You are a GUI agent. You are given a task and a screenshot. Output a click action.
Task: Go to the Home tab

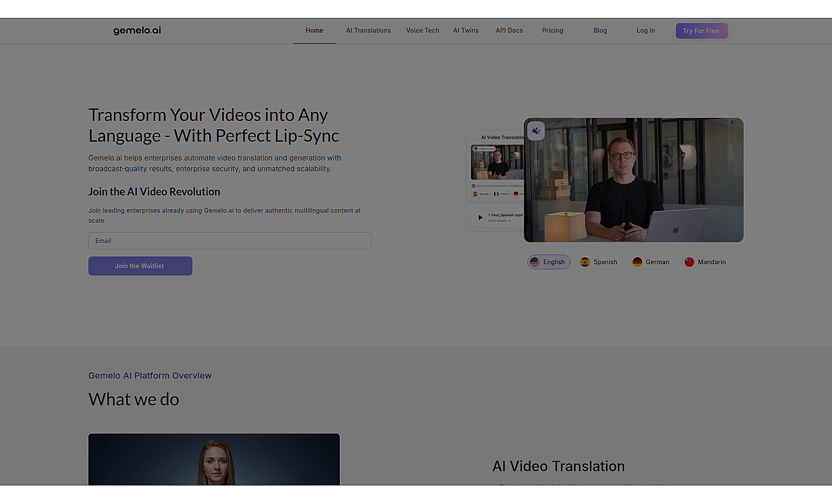coord(314,31)
